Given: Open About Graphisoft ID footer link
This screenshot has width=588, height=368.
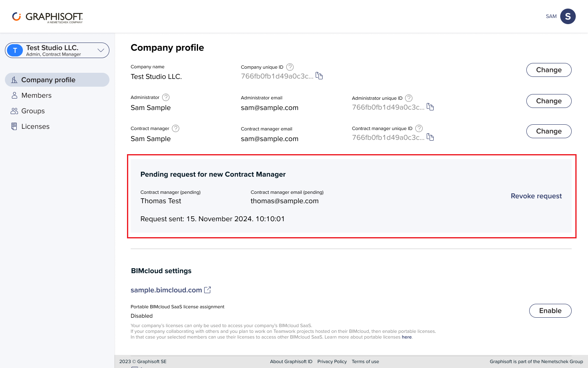Looking at the screenshot, I should pyautogui.click(x=291, y=361).
